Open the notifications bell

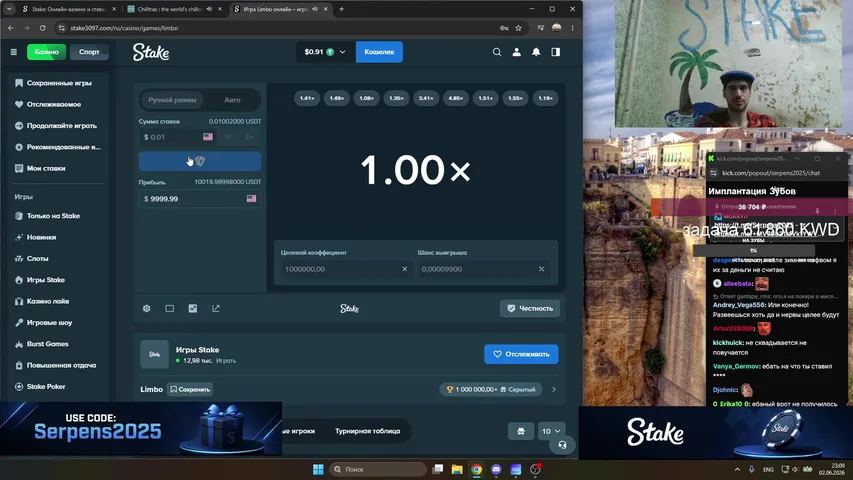coord(536,52)
